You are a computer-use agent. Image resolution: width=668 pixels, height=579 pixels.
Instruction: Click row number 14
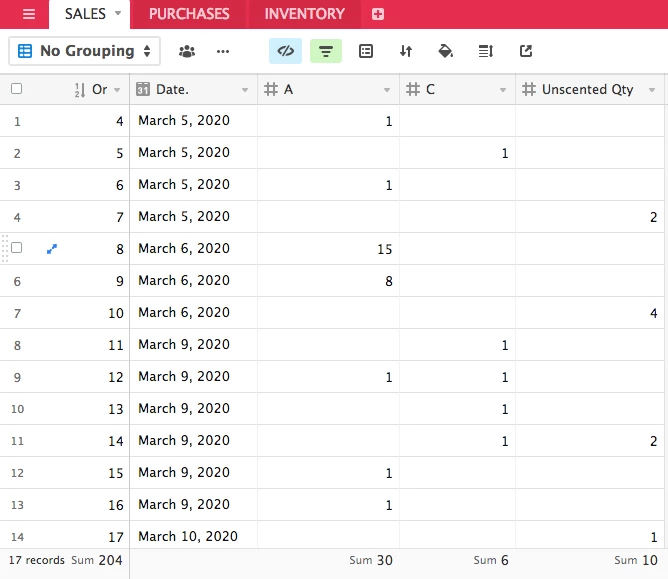17,536
